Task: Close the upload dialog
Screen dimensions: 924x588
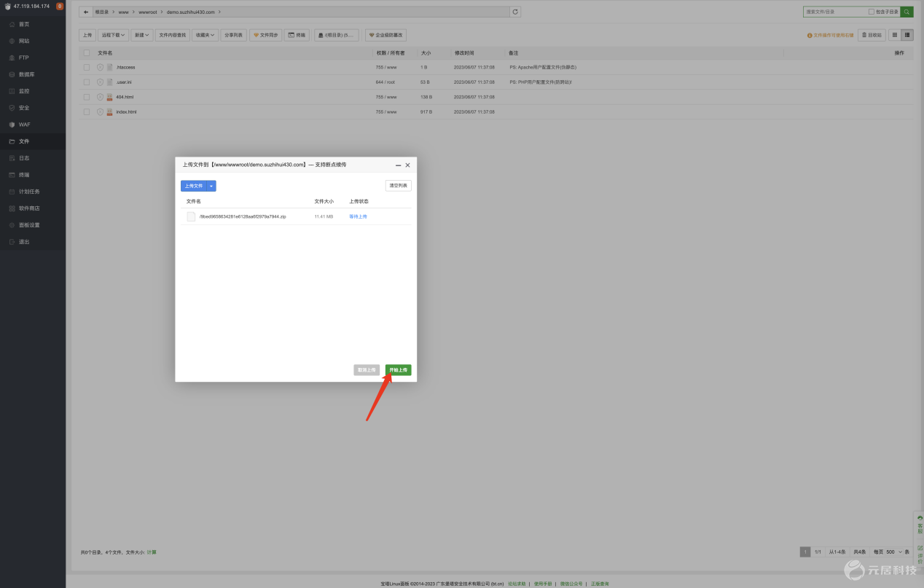Action: click(407, 165)
